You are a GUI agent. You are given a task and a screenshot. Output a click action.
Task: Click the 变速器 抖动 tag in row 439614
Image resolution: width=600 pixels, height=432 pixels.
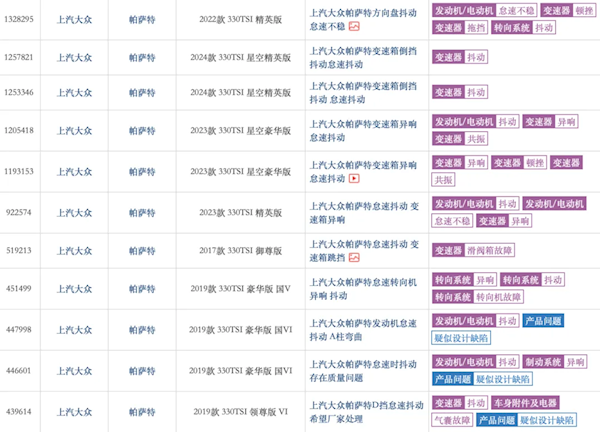click(460, 403)
